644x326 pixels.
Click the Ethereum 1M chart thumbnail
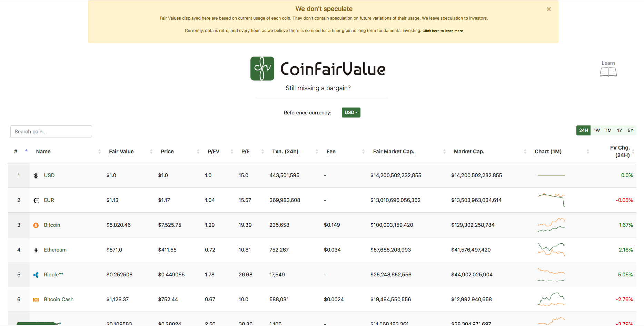[551, 250]
